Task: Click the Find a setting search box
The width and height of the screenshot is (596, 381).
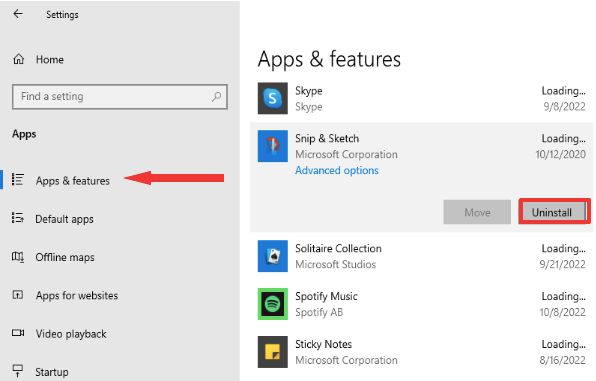Action: tap(120, 97)
